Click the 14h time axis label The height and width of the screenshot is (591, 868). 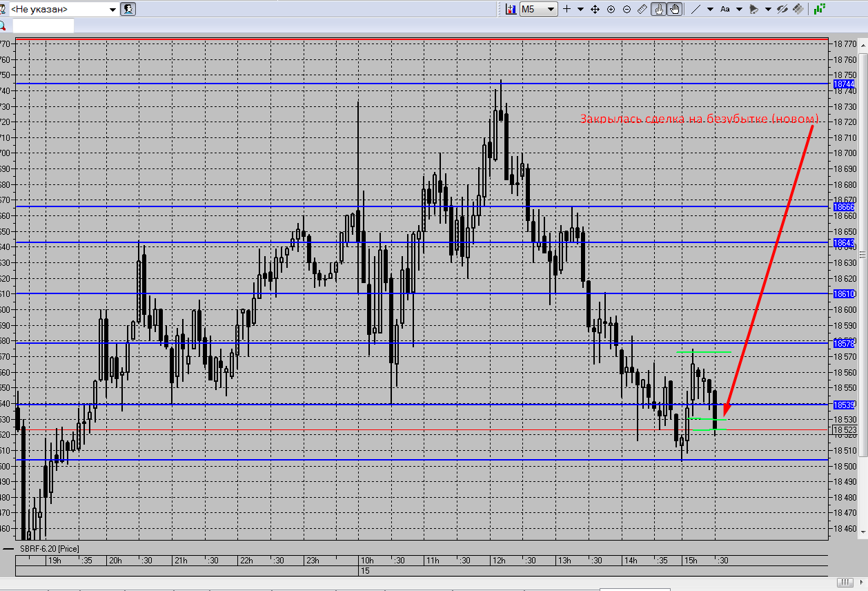(630, 560)
